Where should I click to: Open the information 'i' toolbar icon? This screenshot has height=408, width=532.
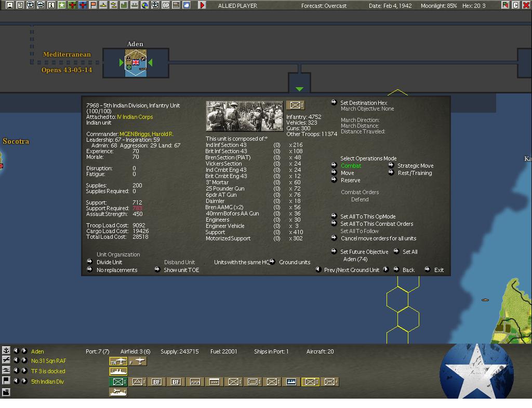(51, 5)
